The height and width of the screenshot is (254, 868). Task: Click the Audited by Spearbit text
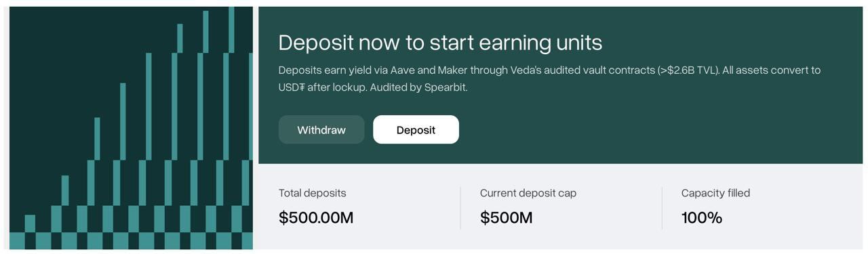(418, 87)
